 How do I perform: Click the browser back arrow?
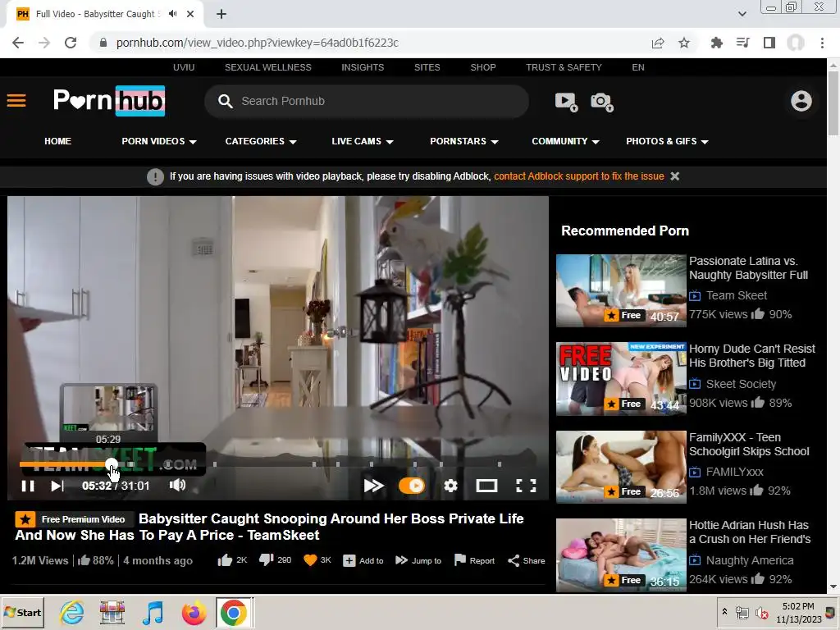point(18,43)
